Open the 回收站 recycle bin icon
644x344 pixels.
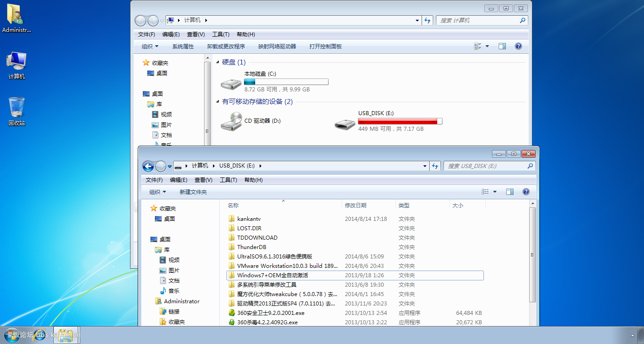(x=17, y=111)
